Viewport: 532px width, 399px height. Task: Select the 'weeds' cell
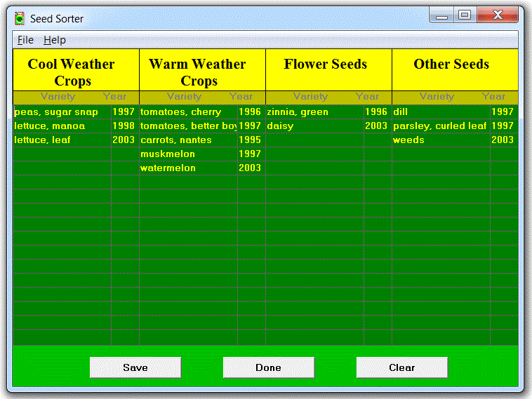tap(441, 140)
